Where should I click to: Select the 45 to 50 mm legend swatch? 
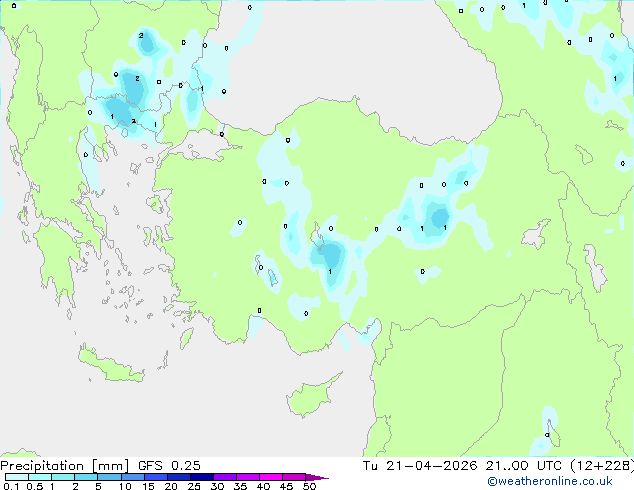coord(294,477)
